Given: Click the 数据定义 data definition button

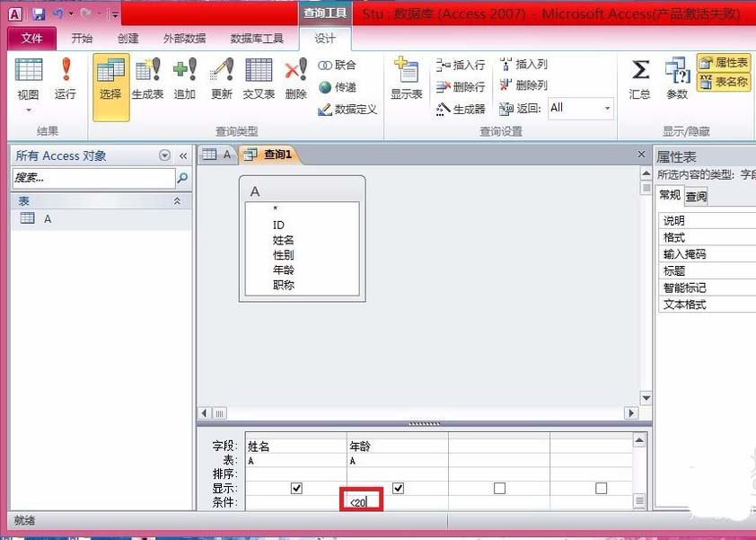Looking at the screenshot, I should tap(347, 110).
